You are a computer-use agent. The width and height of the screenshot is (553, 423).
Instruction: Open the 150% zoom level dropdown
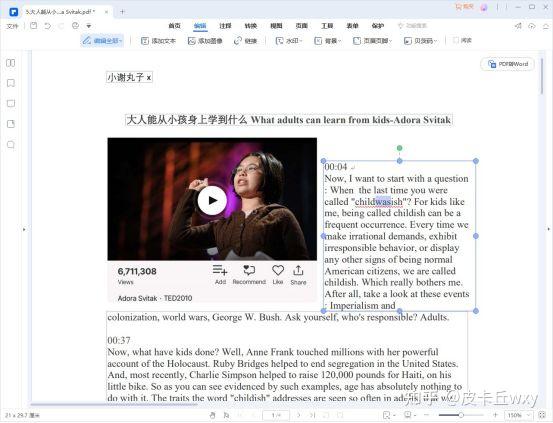(x=518, y=415)
